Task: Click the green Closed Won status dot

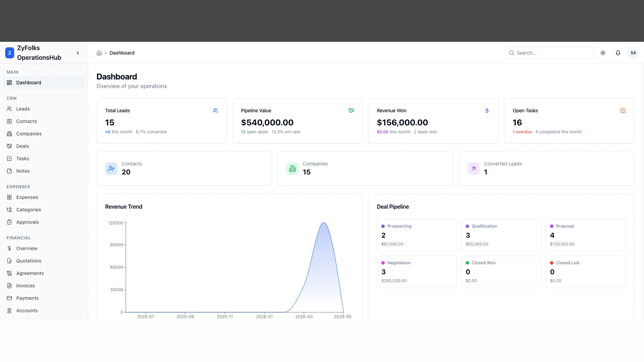Action: [x=467, y=263]
